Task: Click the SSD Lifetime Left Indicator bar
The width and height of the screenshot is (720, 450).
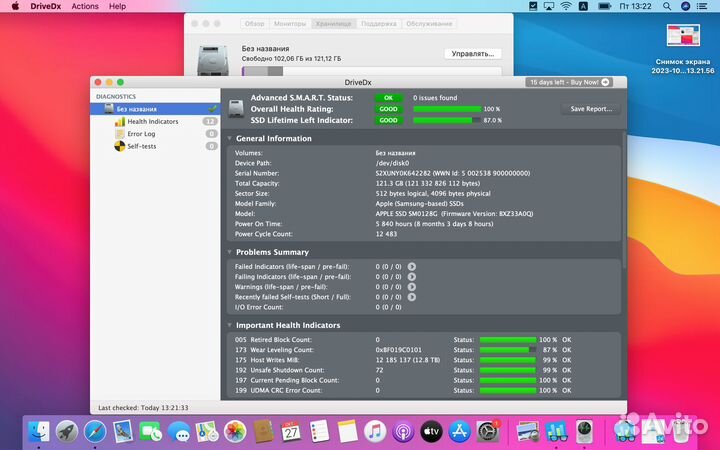Action: tap(447, 120)
